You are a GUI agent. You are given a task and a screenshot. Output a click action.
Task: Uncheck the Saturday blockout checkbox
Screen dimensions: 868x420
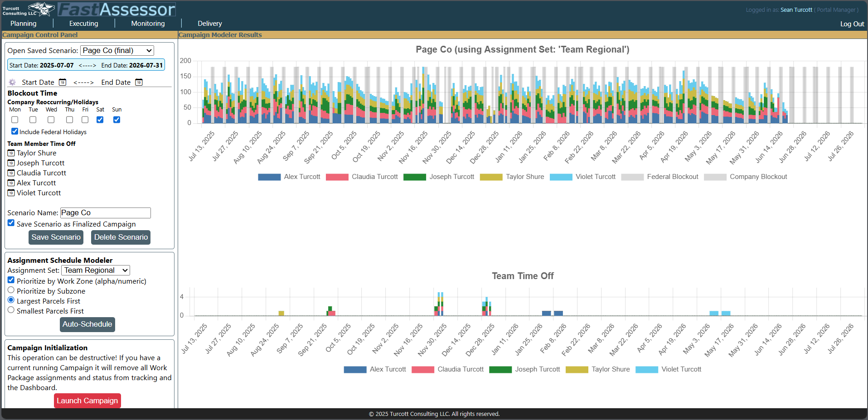click(x=100, y=120)
